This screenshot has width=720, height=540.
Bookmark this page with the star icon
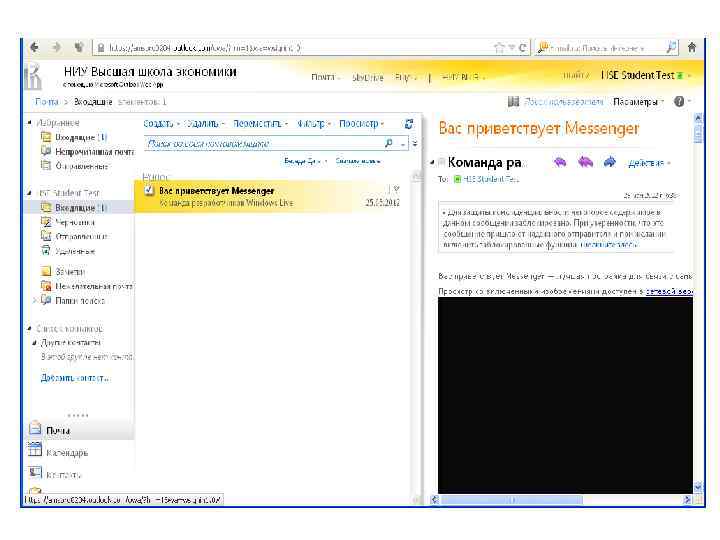coord(499,47)
